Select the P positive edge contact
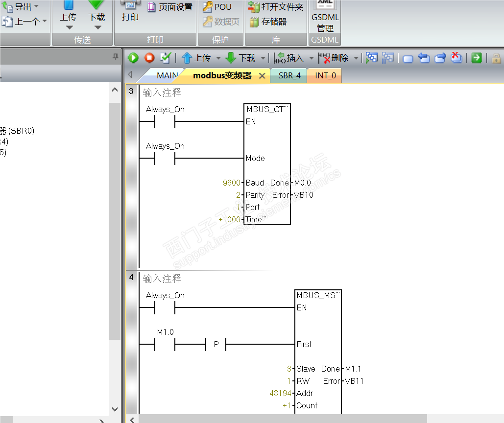The width and height of the screenshot is (504, 423). [x=216, y=344]
